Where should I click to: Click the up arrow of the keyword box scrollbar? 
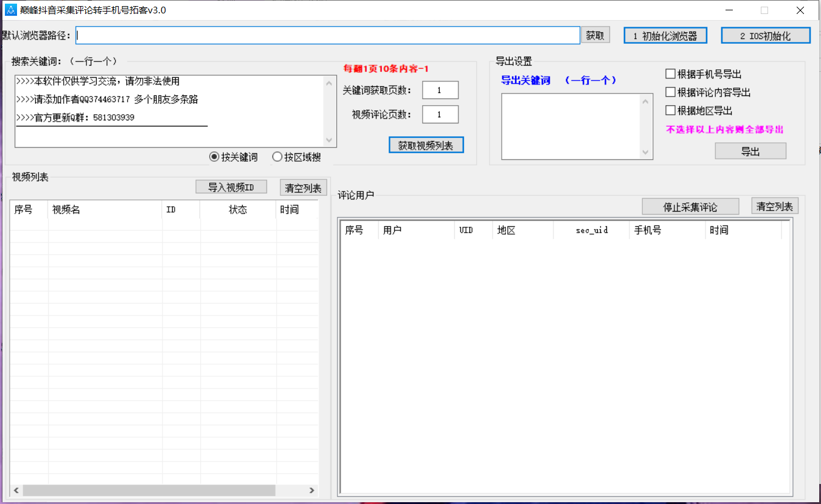(x=330, y=83)
